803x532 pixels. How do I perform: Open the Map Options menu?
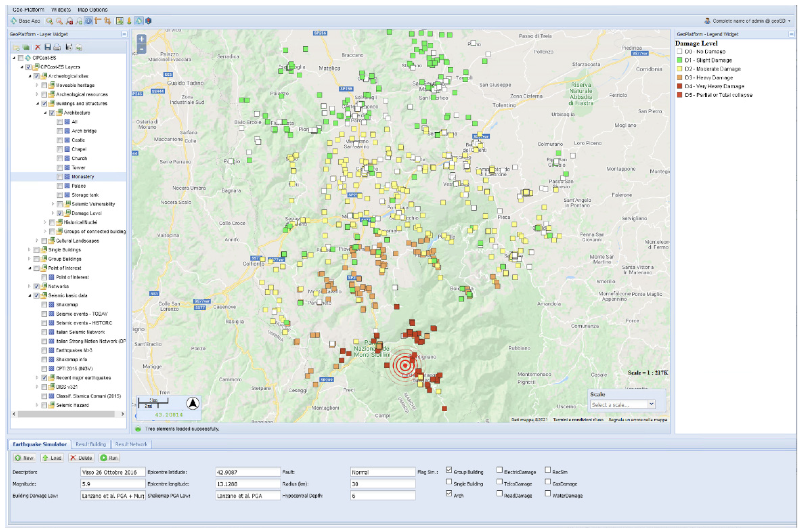pyautogui.click(x=92, y=9)
